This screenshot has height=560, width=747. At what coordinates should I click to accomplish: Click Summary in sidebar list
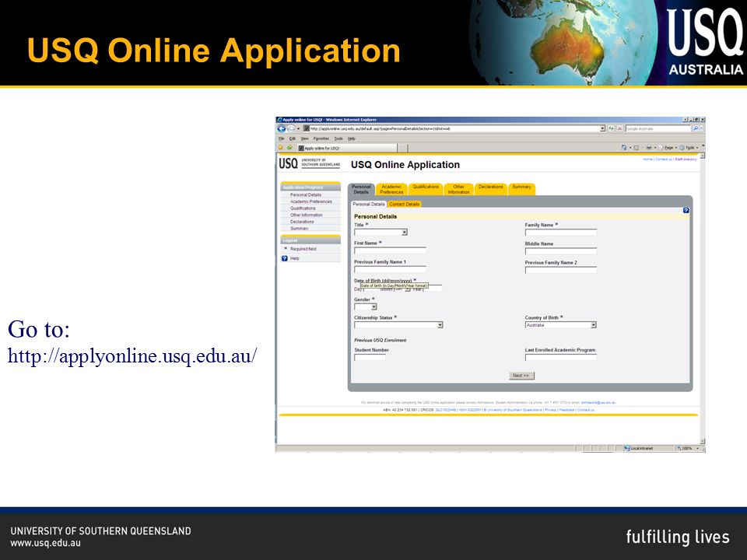pos(299,229)
